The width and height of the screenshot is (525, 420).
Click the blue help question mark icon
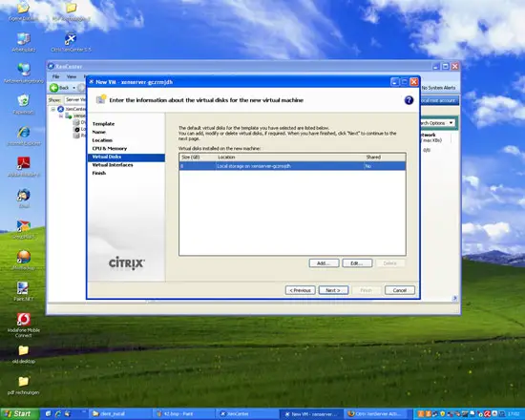(409, 100)
